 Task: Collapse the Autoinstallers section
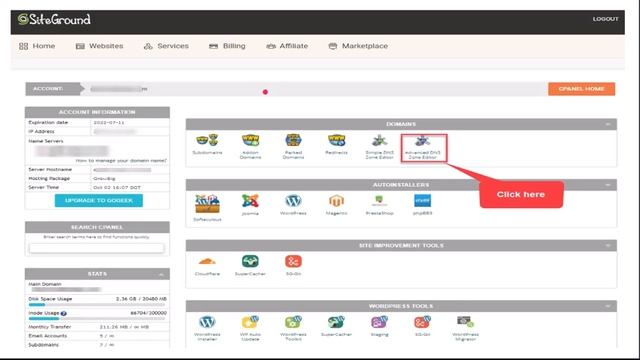pyautogui.click(x=608, y=185)
